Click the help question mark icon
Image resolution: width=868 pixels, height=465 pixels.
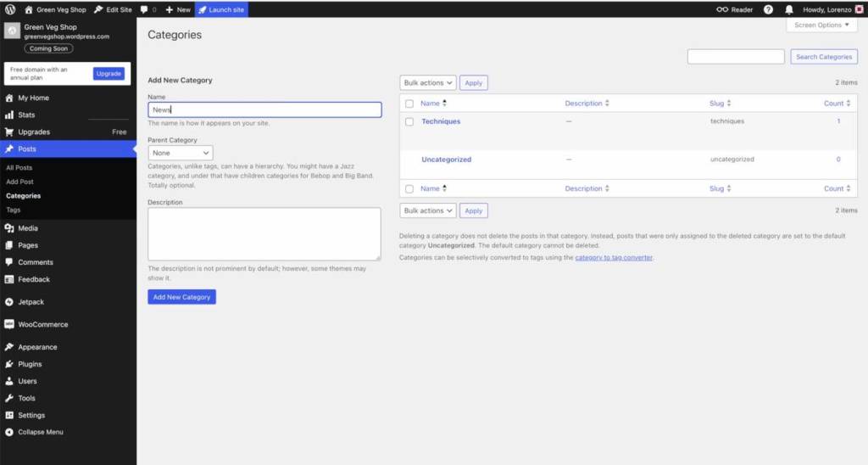[768, 9]
